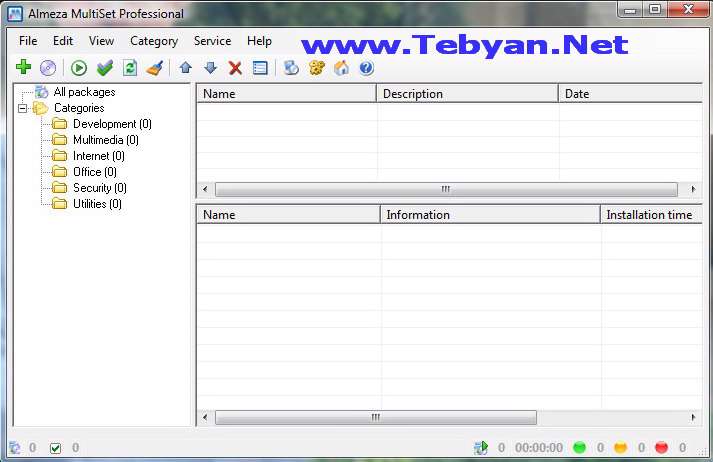The image size is (713, 462).
Task: Click upper list horizontal scrollbar thumb
Action: 446,189
